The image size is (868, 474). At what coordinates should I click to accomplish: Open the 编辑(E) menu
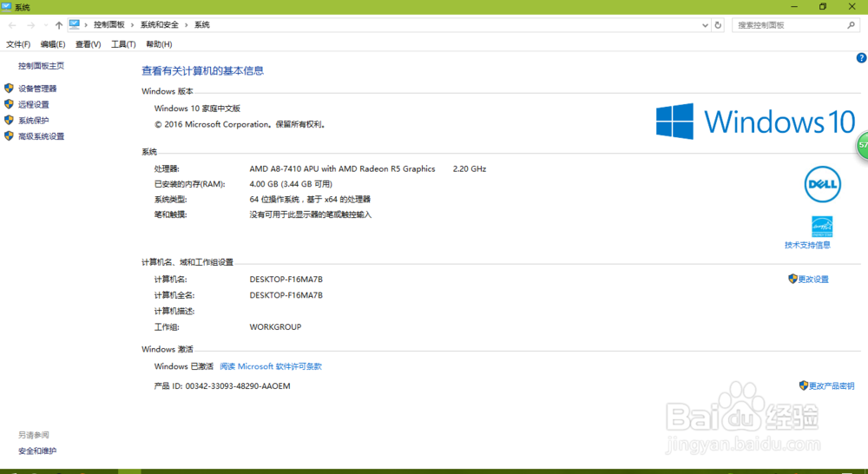click(x=53, y=44)
